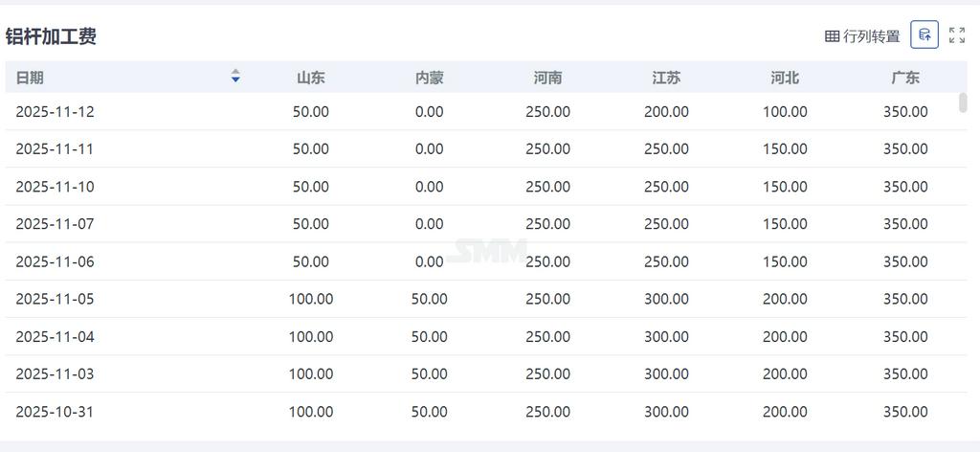Select the 内蒙 column header
This screenshot has width=980, height=452.
click(430, 78)
